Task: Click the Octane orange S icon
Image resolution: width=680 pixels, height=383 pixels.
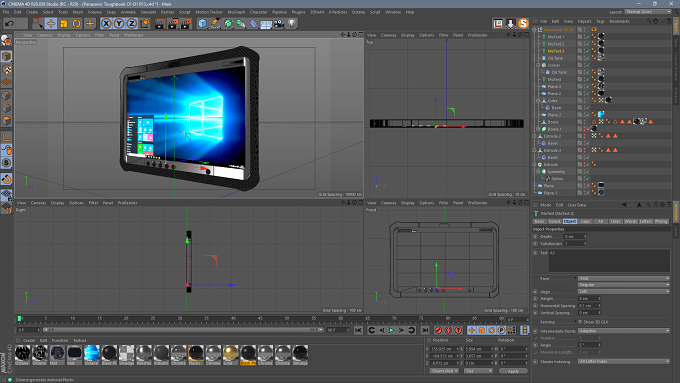Action: [523, 23]
